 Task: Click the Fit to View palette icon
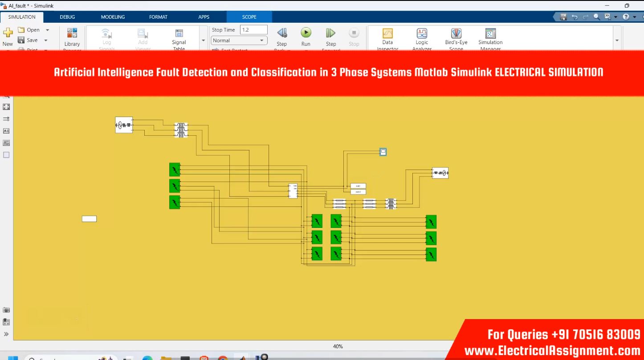pos(6,107)
